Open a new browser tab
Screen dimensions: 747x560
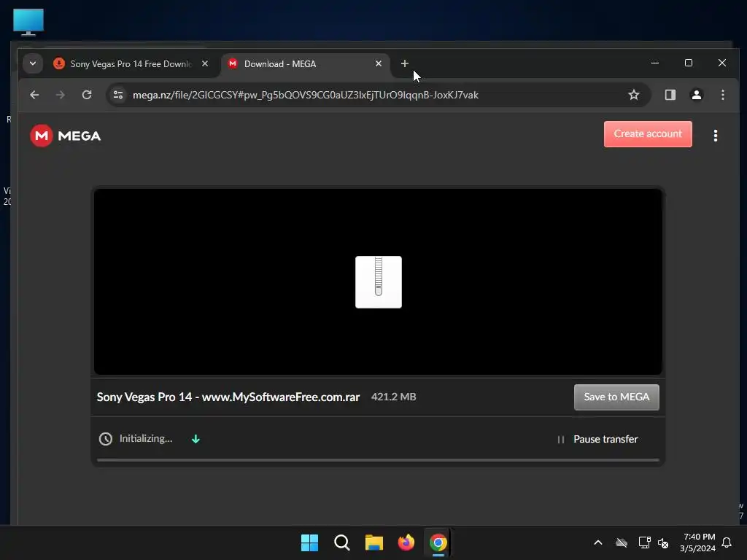tap(404, 63)
